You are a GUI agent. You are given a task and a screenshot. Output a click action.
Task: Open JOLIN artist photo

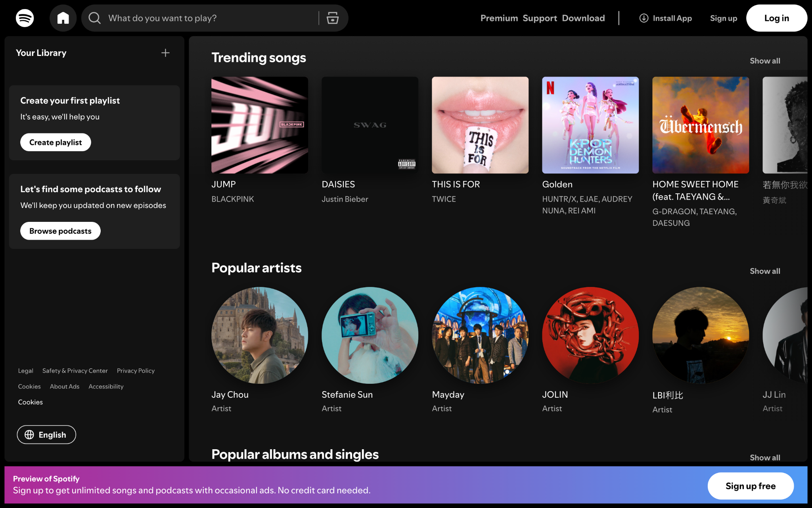(x=590, y=335)
